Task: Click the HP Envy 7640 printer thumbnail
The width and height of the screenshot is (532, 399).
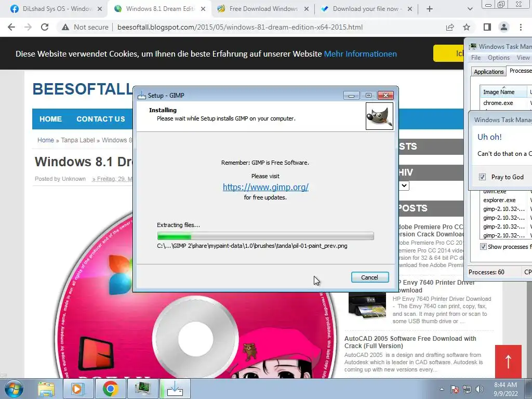Action: pyautogui.click(x=367, y=305)
